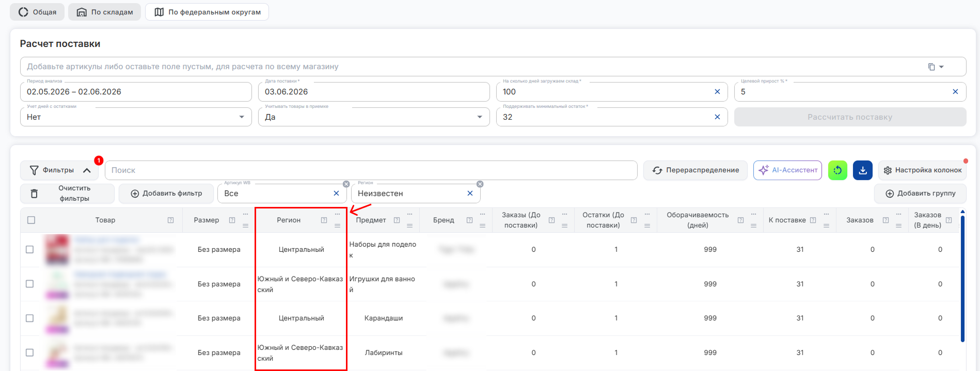
Task: Click the Добавить группу button
Action: tap(920, 193)
